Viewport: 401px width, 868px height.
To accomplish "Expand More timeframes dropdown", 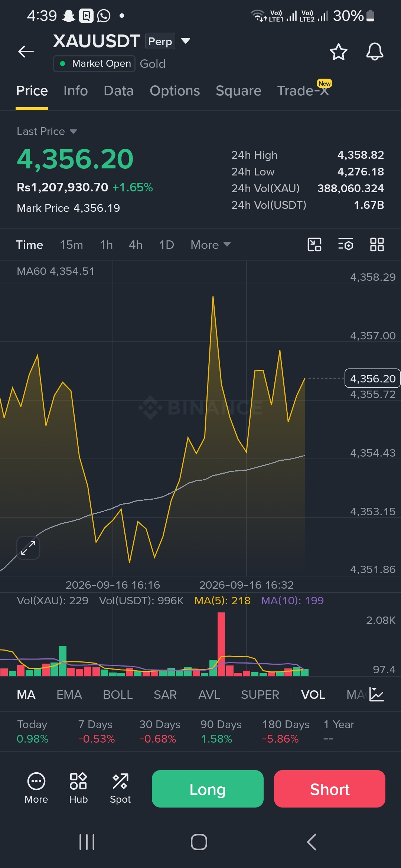I will tap(211, 245).
